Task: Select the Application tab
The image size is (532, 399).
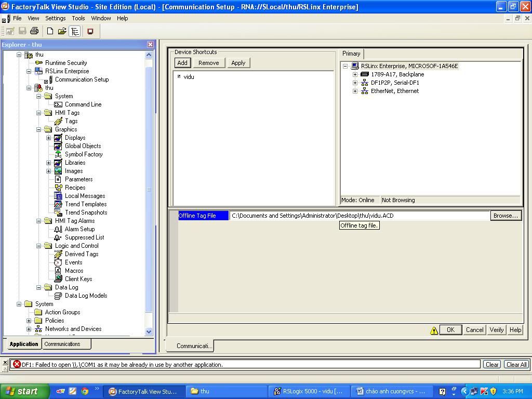Action: click(x=24, y=344)
